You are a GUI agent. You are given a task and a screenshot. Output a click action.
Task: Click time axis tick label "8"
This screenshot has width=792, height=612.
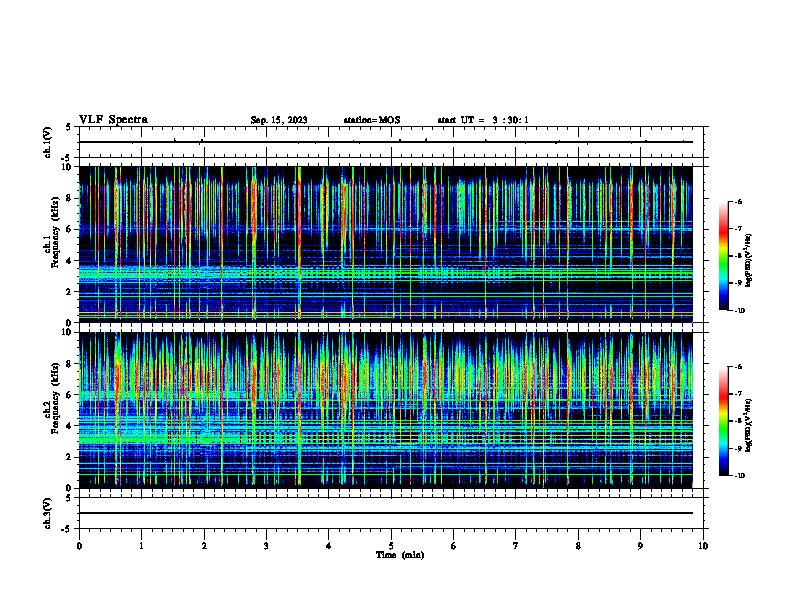coord(578,546)
